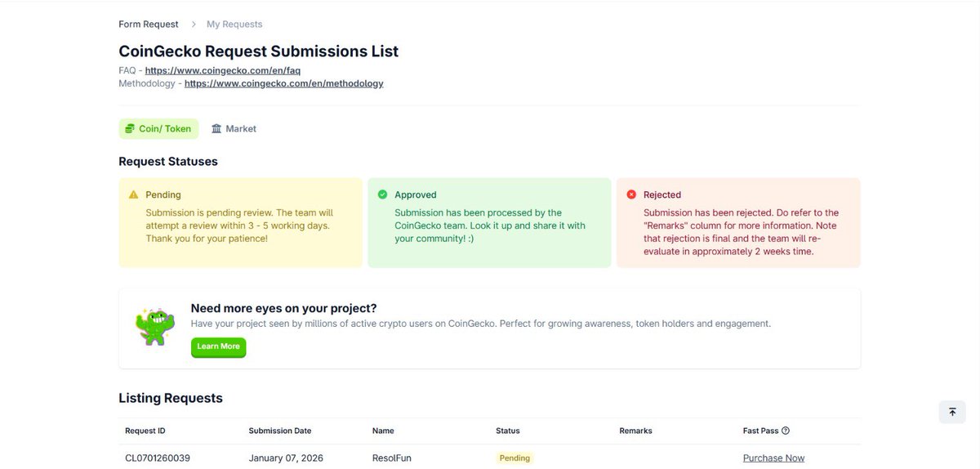Screen dimensions: 980x469
Task: Open the CoinGecko FAQ link
Action: (x=223, y=70)
